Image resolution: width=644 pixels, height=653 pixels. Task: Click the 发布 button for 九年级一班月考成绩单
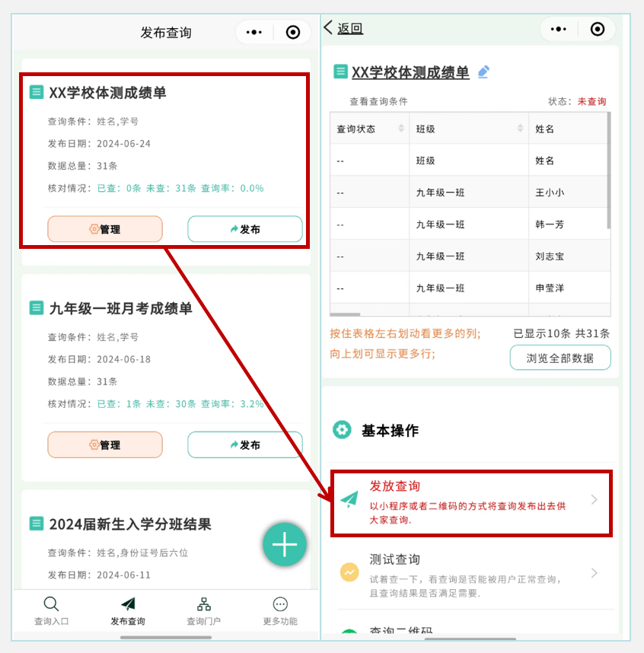(x=245, y=444)
